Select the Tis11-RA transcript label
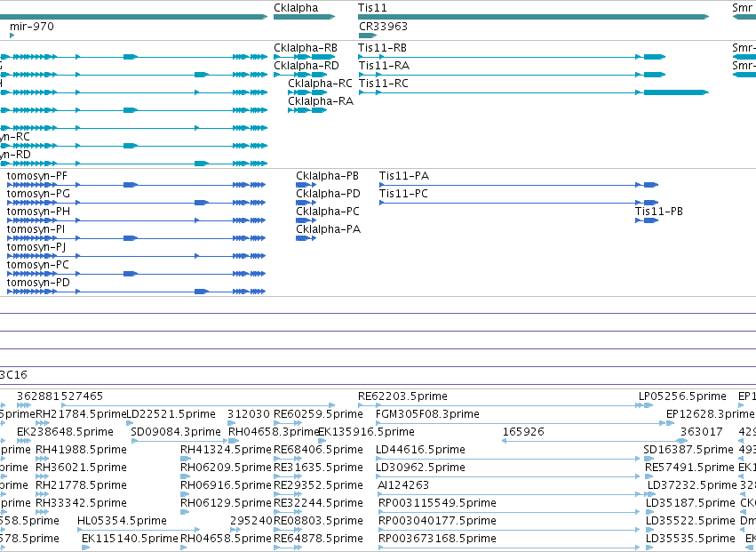756x552 pixels. coord(385,66)
